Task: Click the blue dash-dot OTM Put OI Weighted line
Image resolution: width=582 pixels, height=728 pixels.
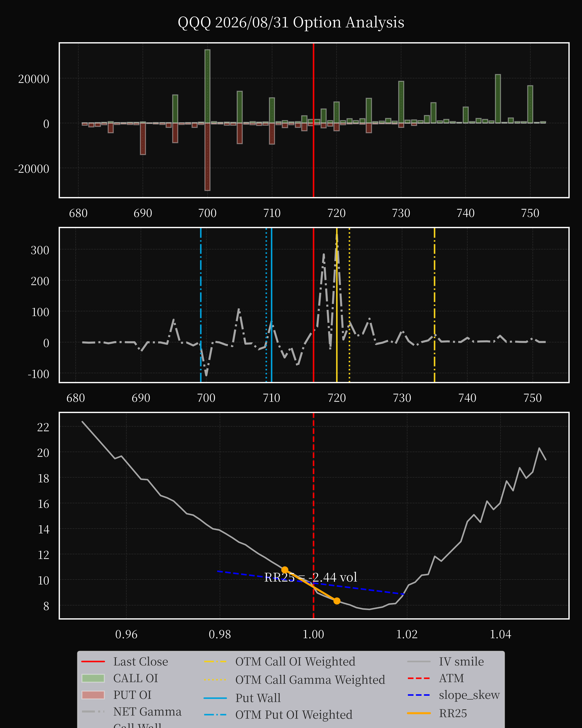Action: click(x=201, y=305)
